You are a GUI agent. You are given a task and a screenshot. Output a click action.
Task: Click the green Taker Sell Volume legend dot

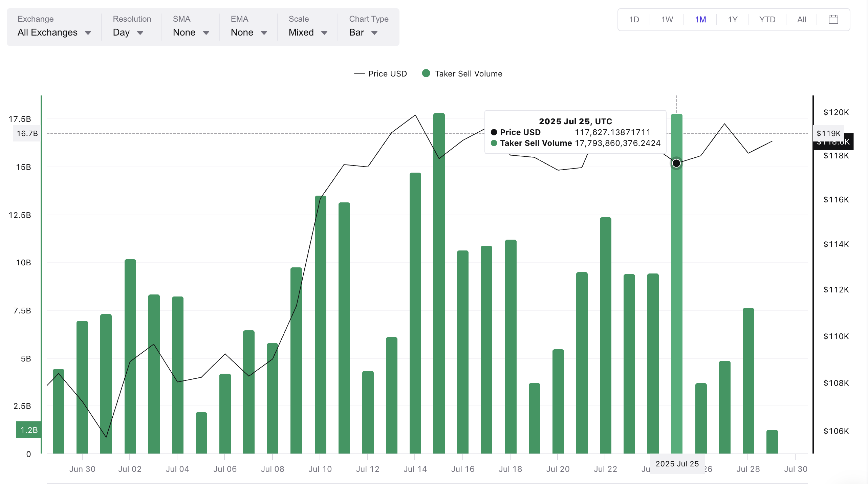(x=426, y=73)
